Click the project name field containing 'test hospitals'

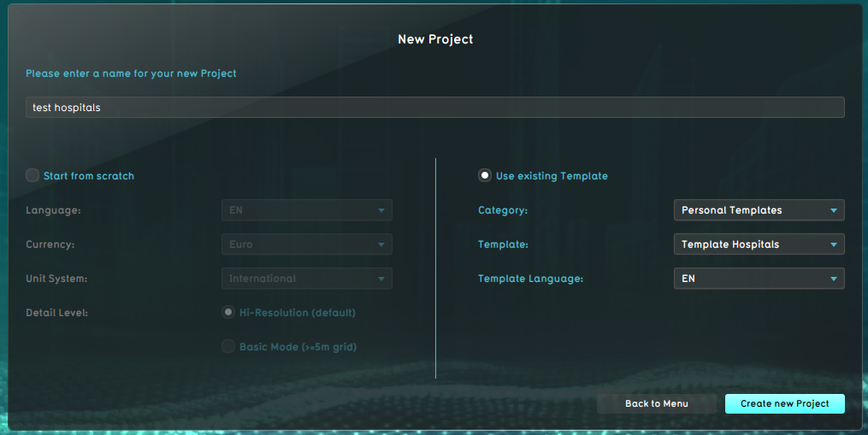click(x=434, y=108)
